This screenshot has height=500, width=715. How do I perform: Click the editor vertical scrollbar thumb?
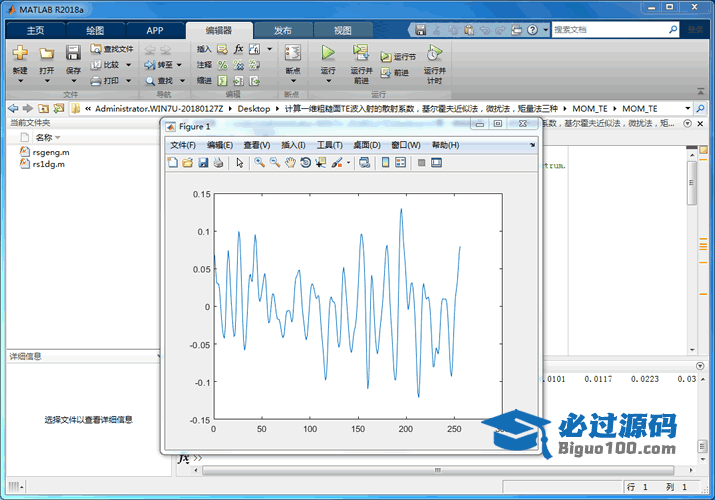click(692, 182)
